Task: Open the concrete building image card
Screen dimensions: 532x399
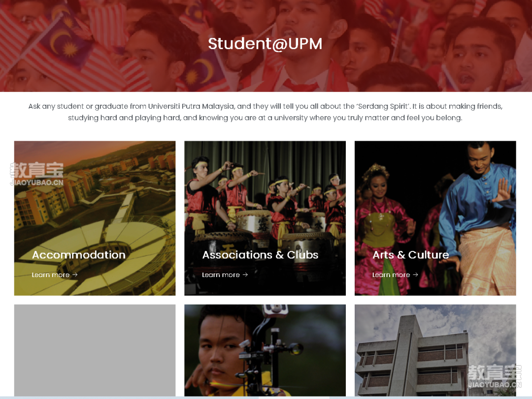Action: point(435,350)
